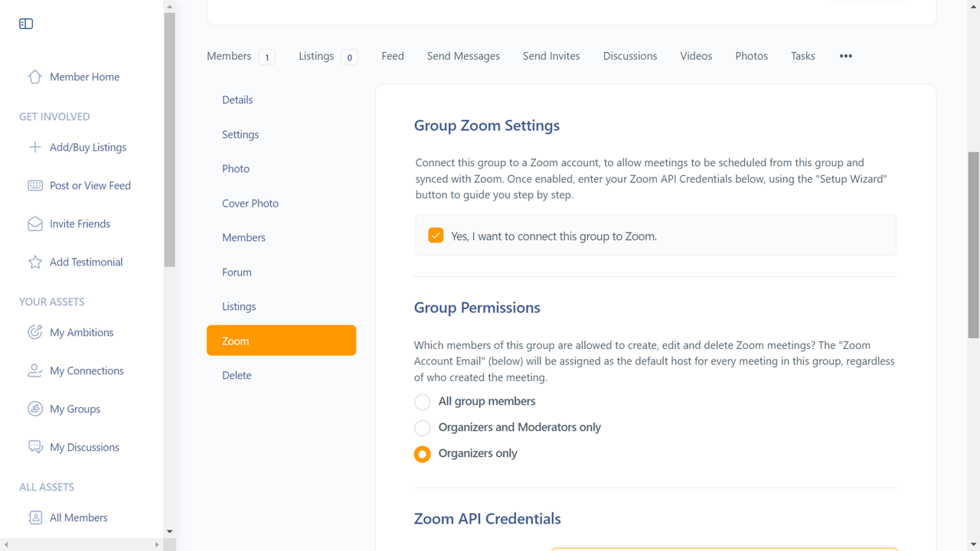Click the main page vertical scrollbar thumb
980x551 pixels.
pyautogui.click(x=974, y=245)
